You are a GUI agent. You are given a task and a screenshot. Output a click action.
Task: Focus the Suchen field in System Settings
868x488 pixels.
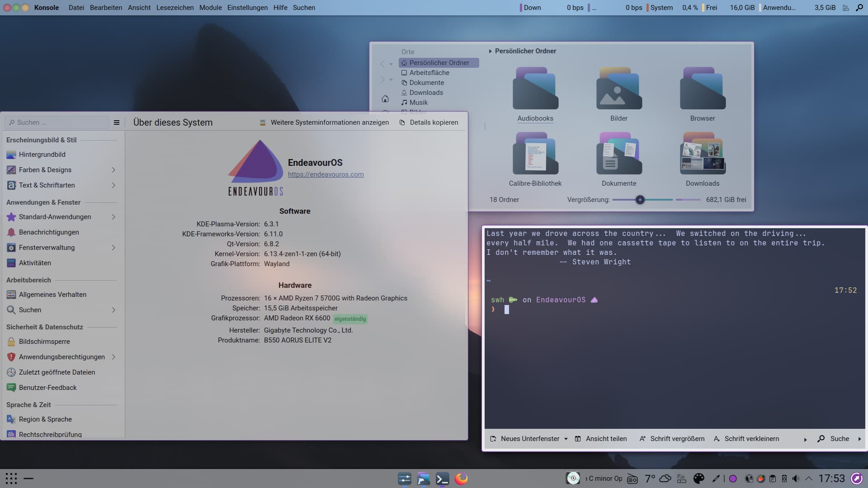click(x=57, y=122)
